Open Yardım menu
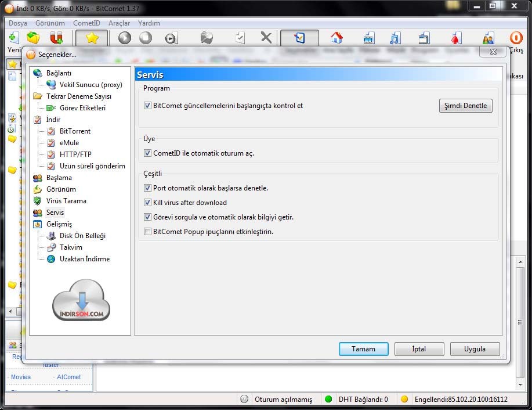The image size is (532, 410). click(x=149, y=23)
